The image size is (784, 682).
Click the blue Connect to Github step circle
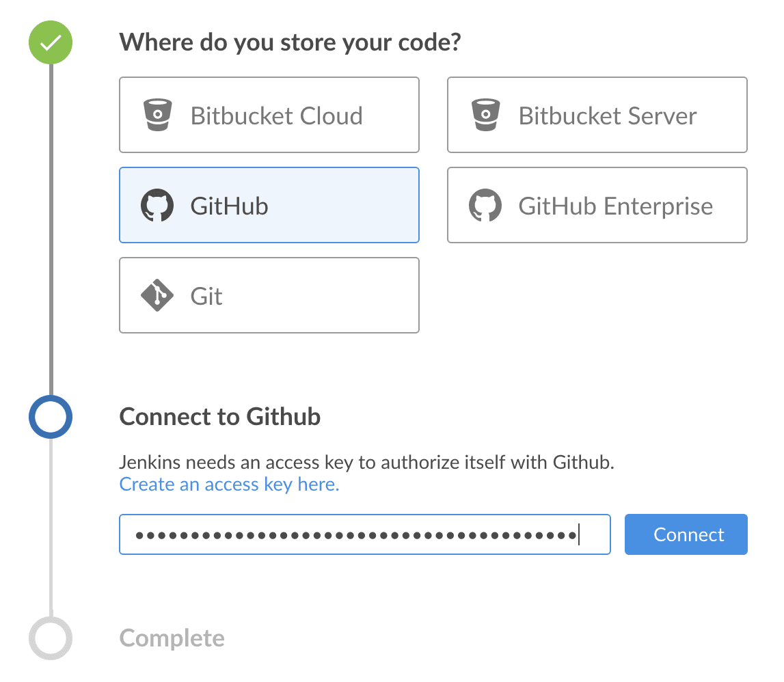tap(50, 417)
